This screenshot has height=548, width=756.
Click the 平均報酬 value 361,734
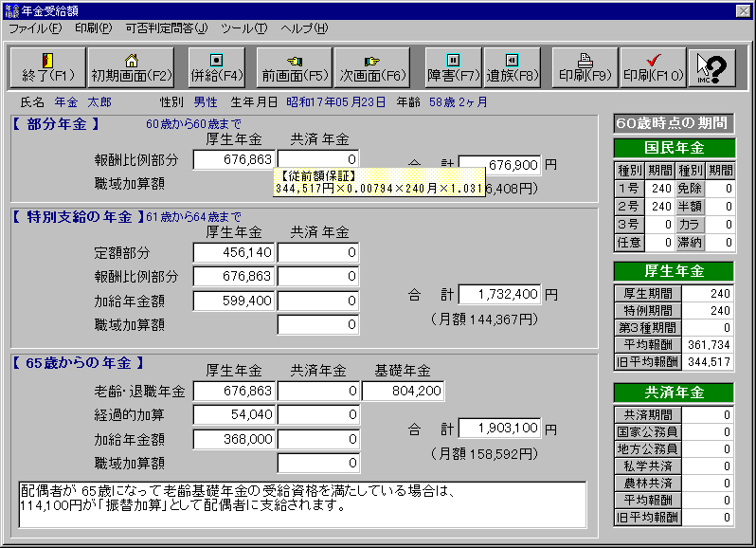pyautogui.click(x=708, y=344)
